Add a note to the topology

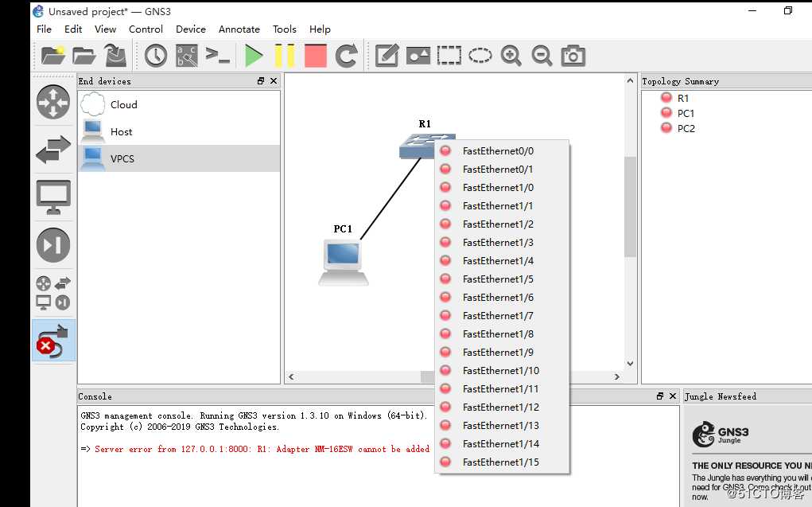[x=387, y=56]
